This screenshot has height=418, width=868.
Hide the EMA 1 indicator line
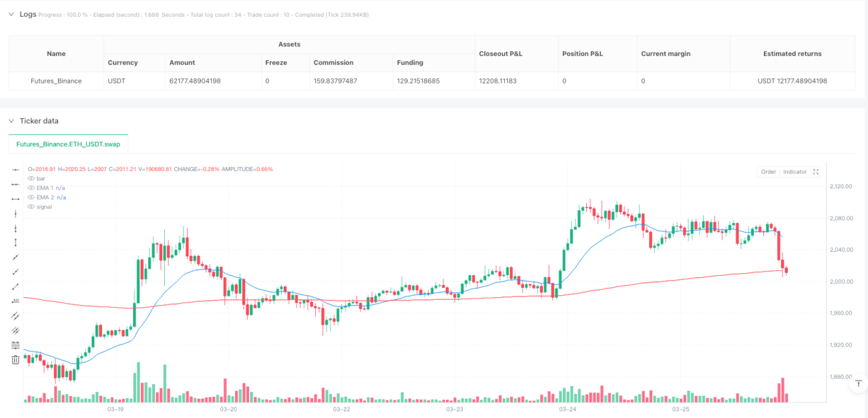pos(31,188)
